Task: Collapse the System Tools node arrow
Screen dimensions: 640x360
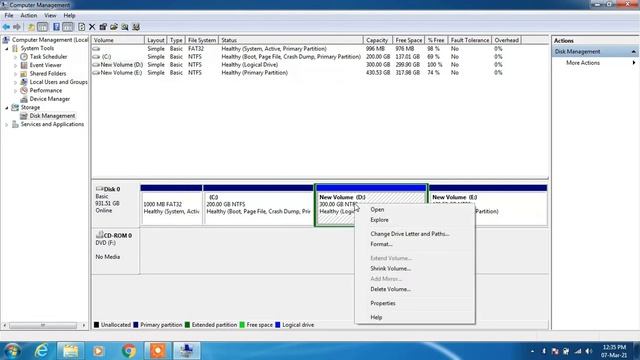Action: point(7,49)
